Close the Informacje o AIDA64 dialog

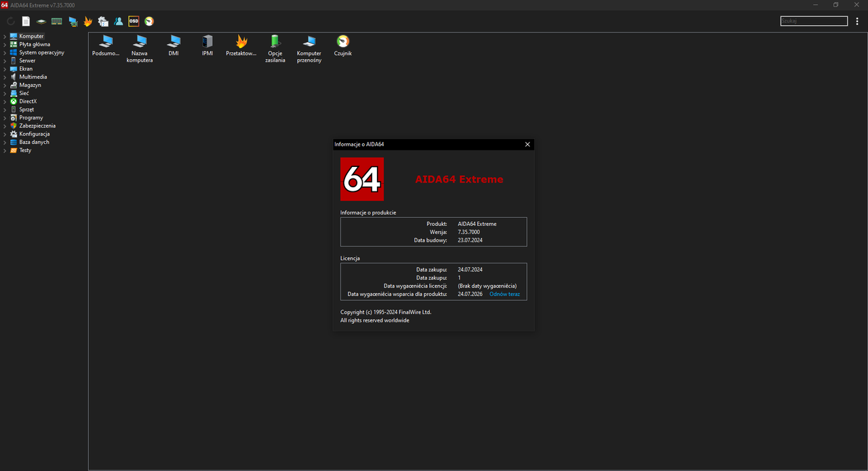coord(528,144)
